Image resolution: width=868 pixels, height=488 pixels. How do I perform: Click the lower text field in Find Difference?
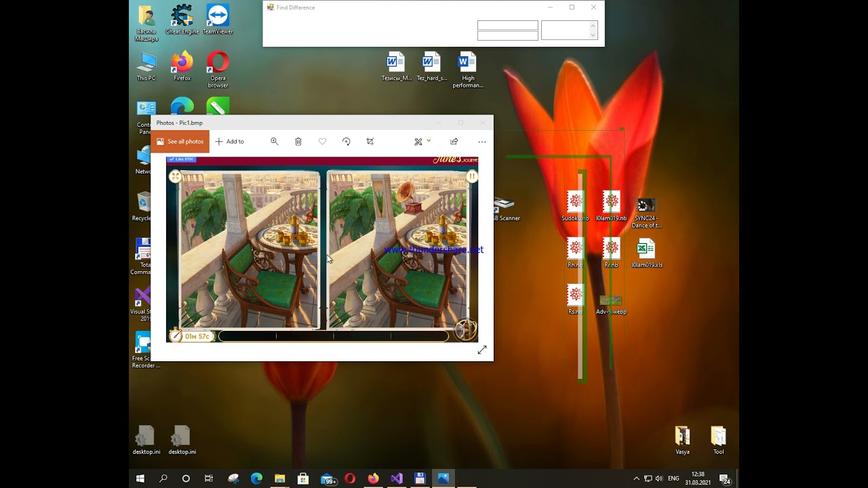(507, 36)
